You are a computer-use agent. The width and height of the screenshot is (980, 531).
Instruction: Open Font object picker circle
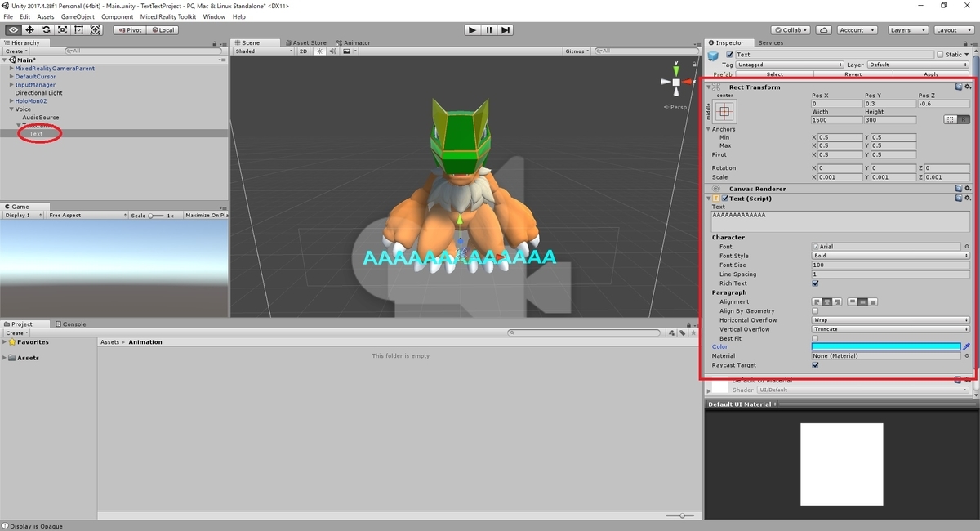tap(967, 246)
